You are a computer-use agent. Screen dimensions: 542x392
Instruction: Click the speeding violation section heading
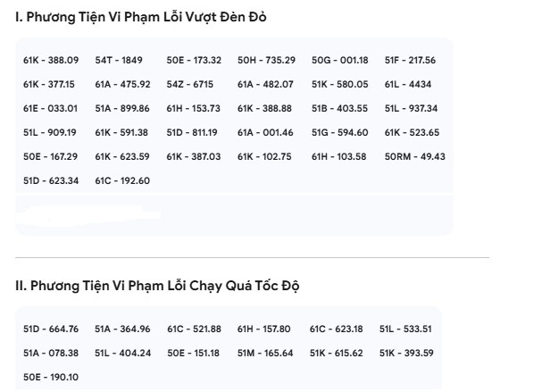155,286
